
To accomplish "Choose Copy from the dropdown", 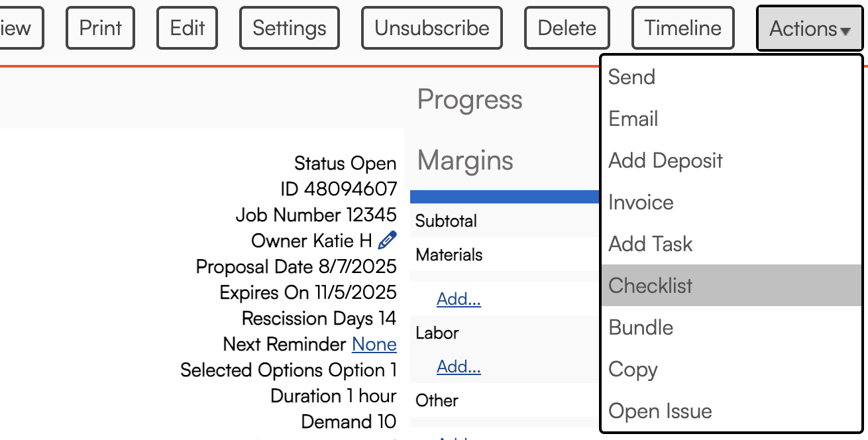I will pyautogui.click(x=633, y=369).
